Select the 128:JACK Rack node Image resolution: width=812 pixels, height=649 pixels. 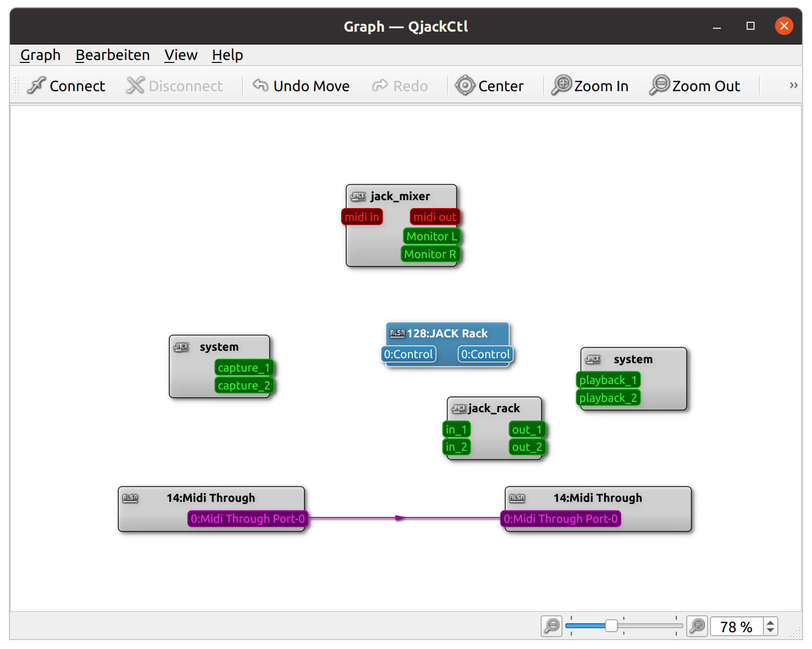point(446,333)
